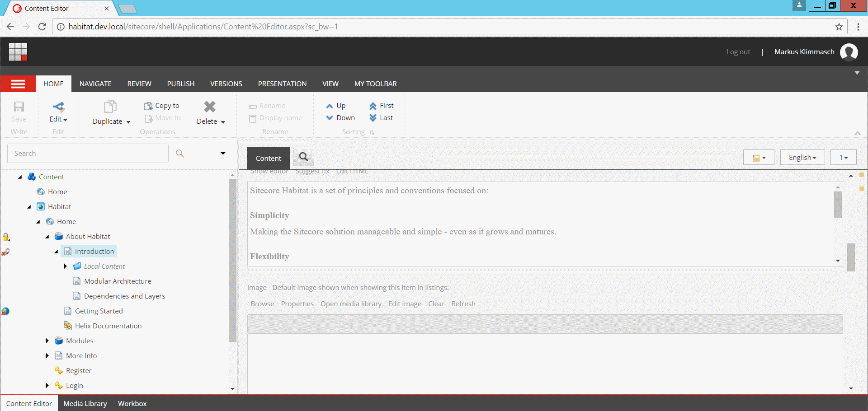Open the version 1 dropdown
The width and height of the screenshot is (868, 411).
pyautogui.click(x=843, y=158)
